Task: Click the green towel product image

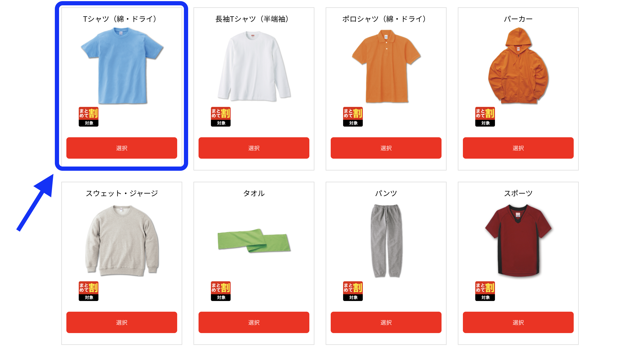Action: (x=254, y=241)
